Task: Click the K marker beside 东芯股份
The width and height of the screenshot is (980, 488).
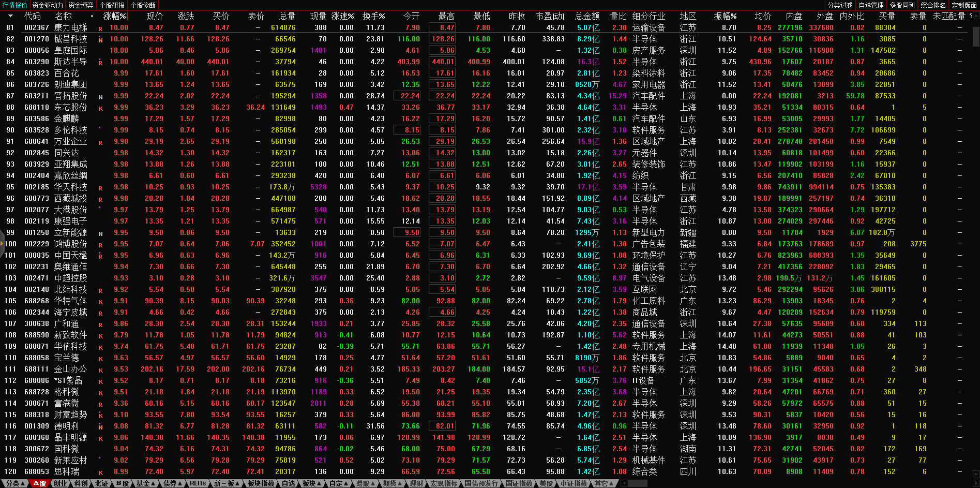Action: [100, 108]
